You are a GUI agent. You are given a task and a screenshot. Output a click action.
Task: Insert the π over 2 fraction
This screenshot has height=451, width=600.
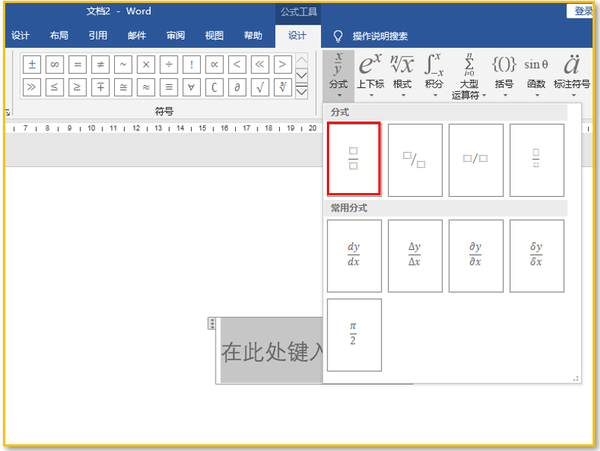pos(354,335)
